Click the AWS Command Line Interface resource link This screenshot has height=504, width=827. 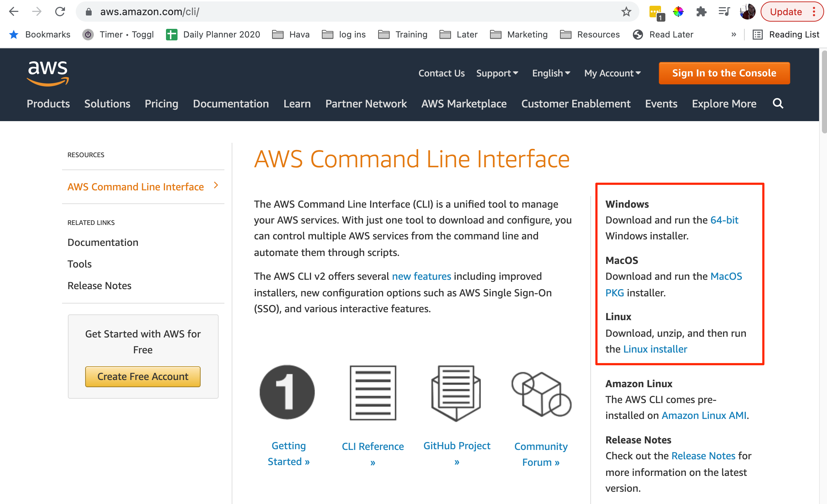pyautogui.click(x=136, y=186)
